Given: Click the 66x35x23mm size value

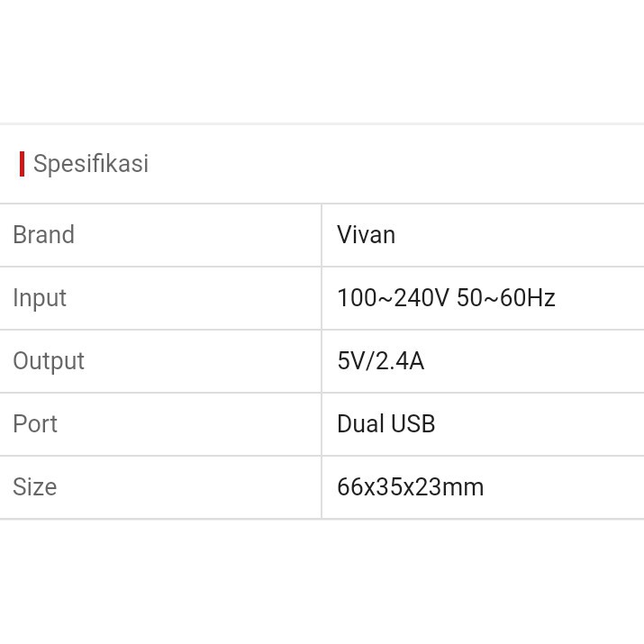Looking at the screenshot, I should (x=410, y=487).
